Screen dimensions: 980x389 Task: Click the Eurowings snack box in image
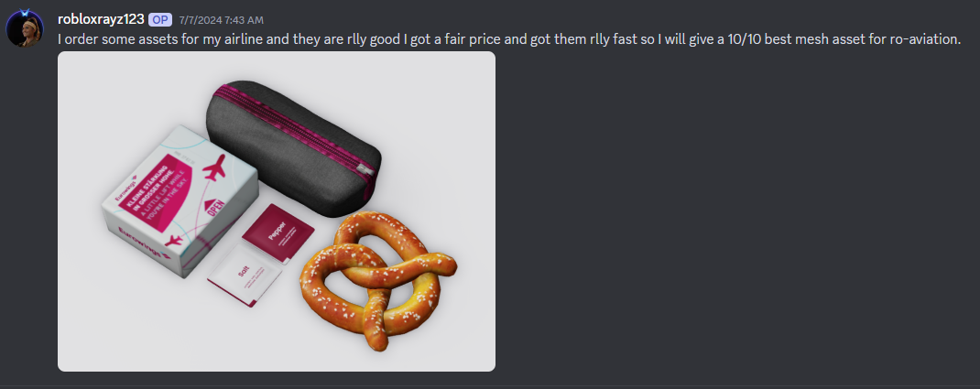[180, 200]
